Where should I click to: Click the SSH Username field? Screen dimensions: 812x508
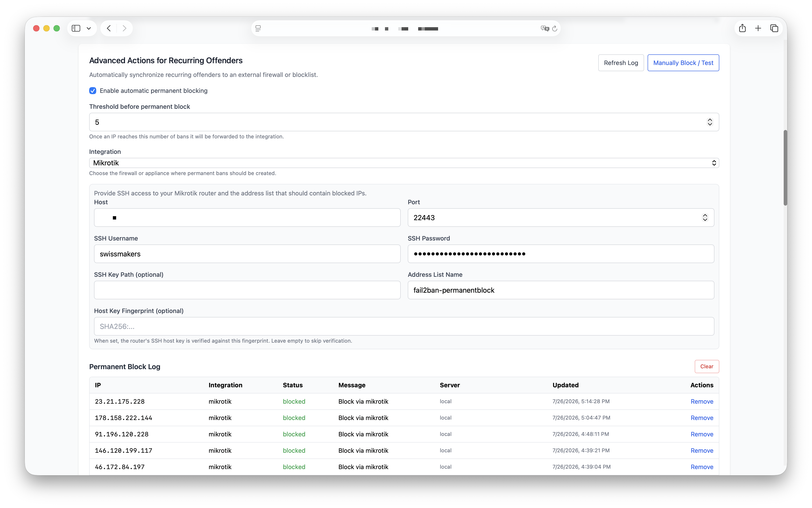[x=247, y=254]
